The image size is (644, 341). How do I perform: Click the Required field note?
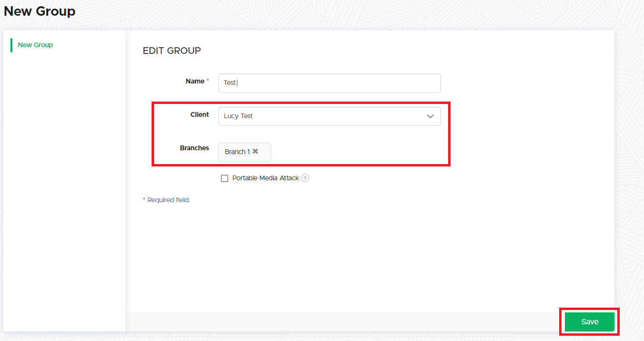(x=166, y=200)
